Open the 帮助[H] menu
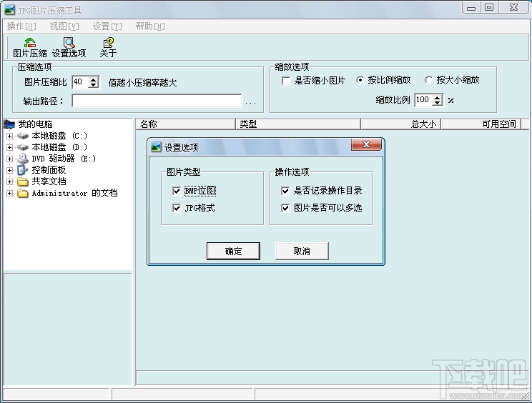532x403 pixels. point(150,26)
